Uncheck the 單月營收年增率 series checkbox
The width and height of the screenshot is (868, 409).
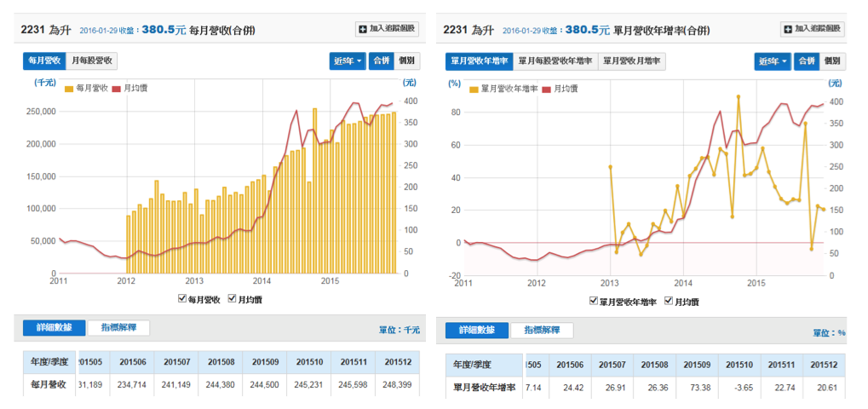pyautogui.click(x=594, y=301)
